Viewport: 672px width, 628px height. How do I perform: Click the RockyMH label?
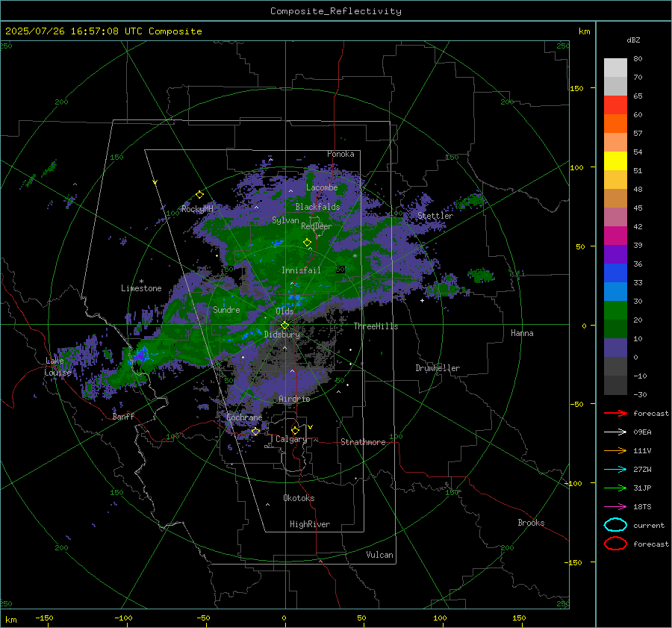click(x=197, y=209)
